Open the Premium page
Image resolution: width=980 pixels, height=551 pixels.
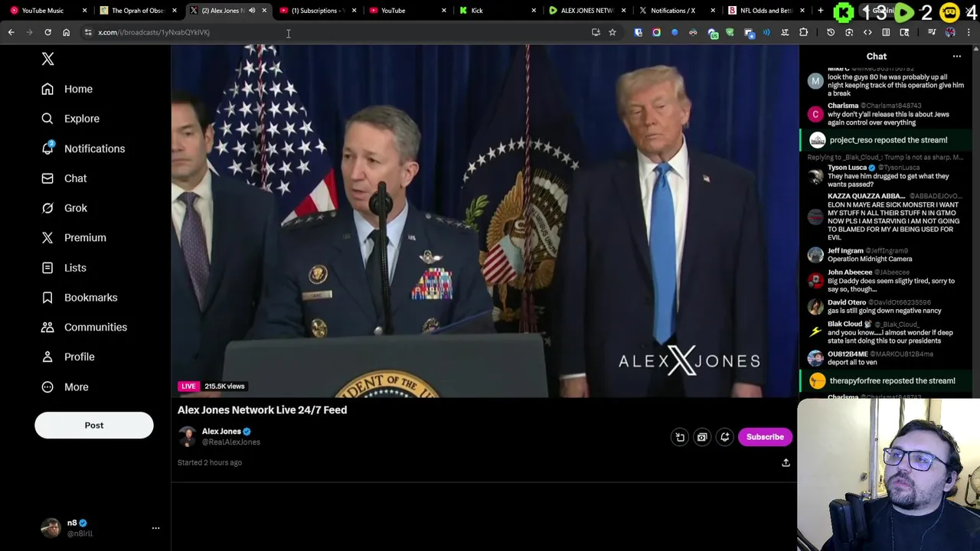point(73,238)
